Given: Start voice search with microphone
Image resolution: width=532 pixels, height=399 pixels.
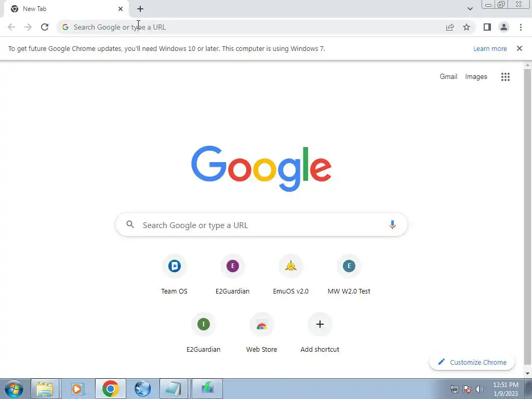Looking at the screenshot, I should click(392, 224).
